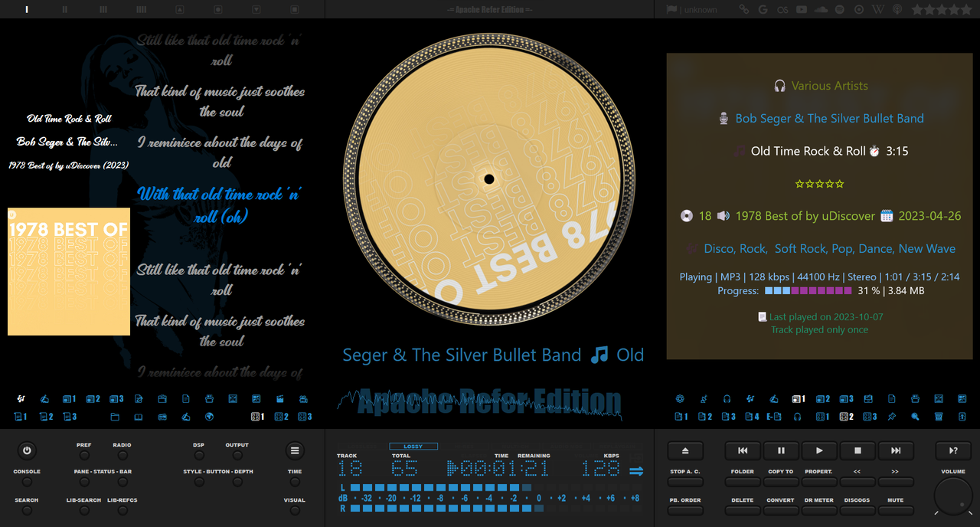980x527 pixels.
Task: Click the DISCOGS button
Action: pyautogui.click(x=857, y=510)
